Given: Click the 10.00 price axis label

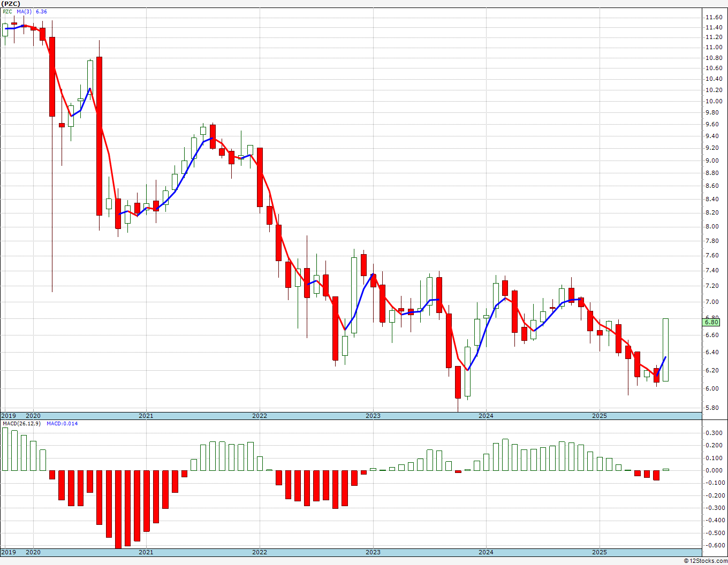Looking at the screenshot, I should (x=714, y=101).
